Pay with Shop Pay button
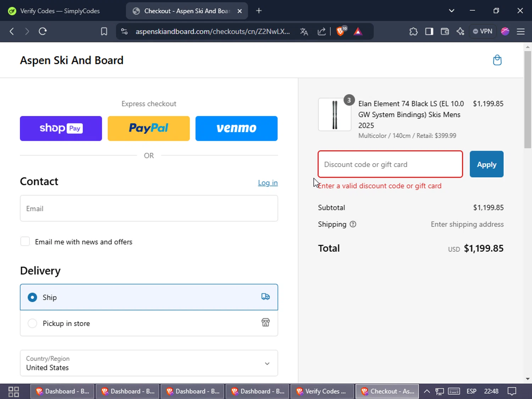 tap(61, 128)
